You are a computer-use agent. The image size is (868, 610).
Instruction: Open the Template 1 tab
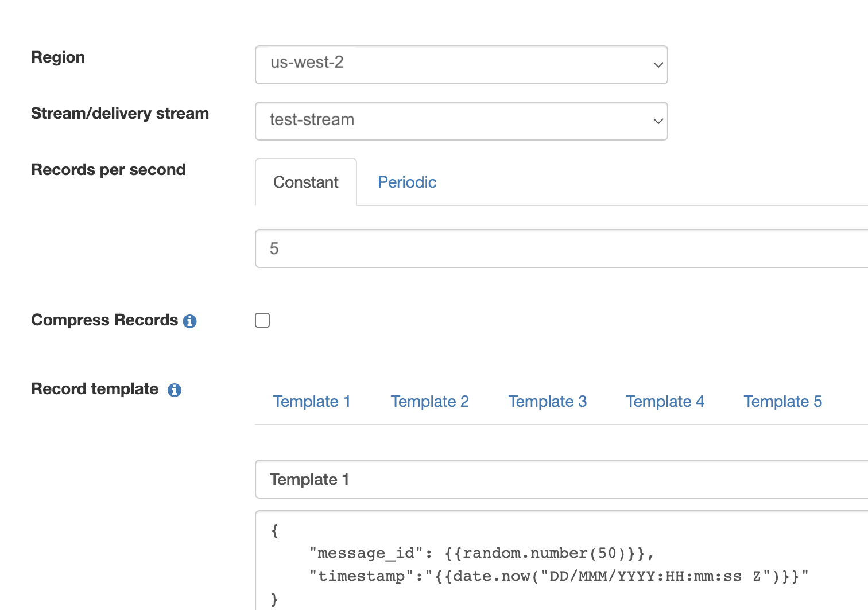312,402
